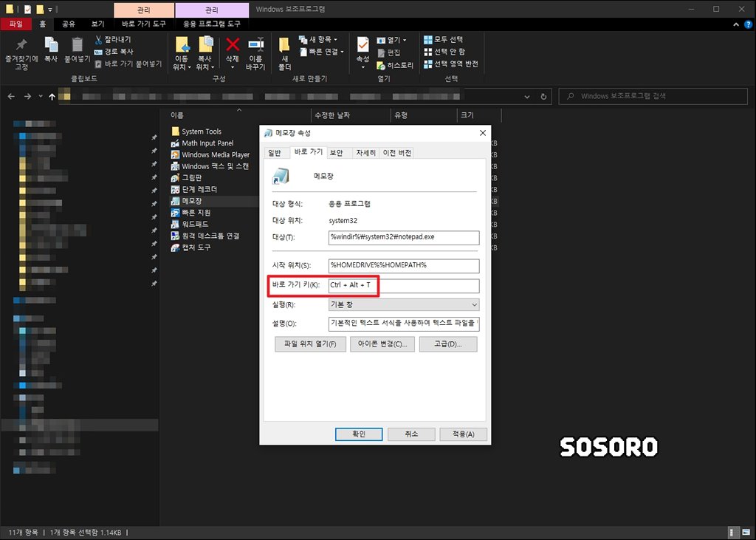Screen dimensions: 756x540
Task: Select Windows Media Player shortcut
Action: (210, 154)
